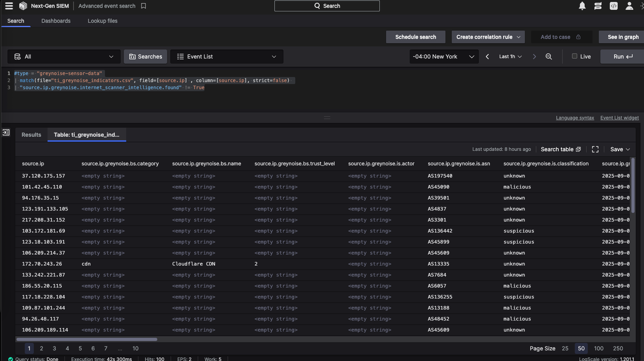Select the Table: ti_greynoise_ind... tab
This screenshot has height=361, width=644.
[86, 135]
